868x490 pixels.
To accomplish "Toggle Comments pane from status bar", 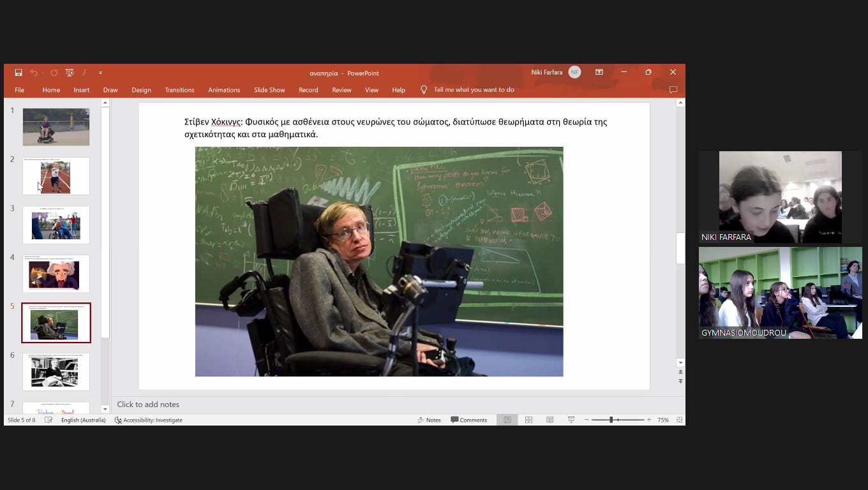I will [x=468, y=420].
